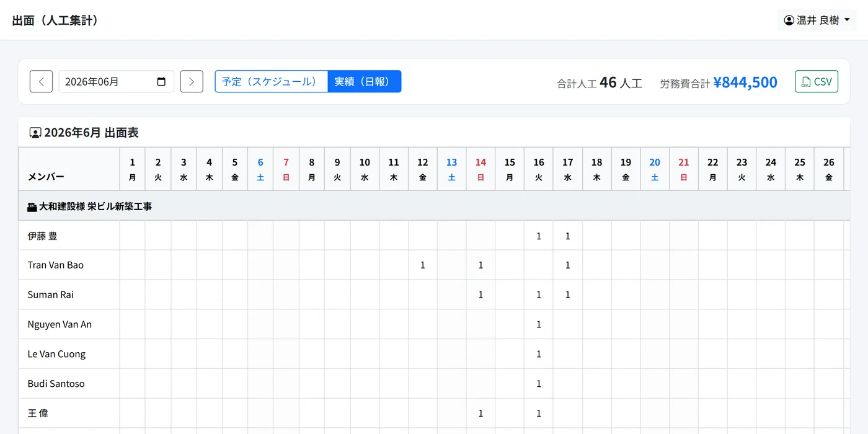The image size is (868, 434).
Task: Click 王 偉's value on day 16
Action: (x=539, y=413)
